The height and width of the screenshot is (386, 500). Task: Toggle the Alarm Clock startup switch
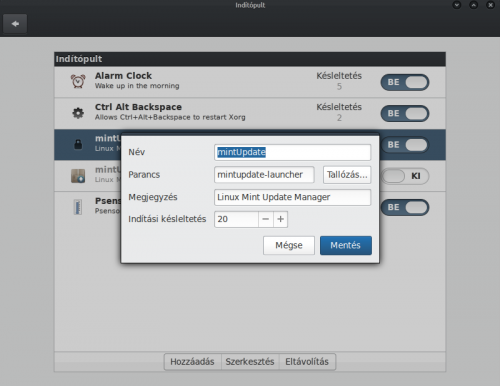[405, 82]
